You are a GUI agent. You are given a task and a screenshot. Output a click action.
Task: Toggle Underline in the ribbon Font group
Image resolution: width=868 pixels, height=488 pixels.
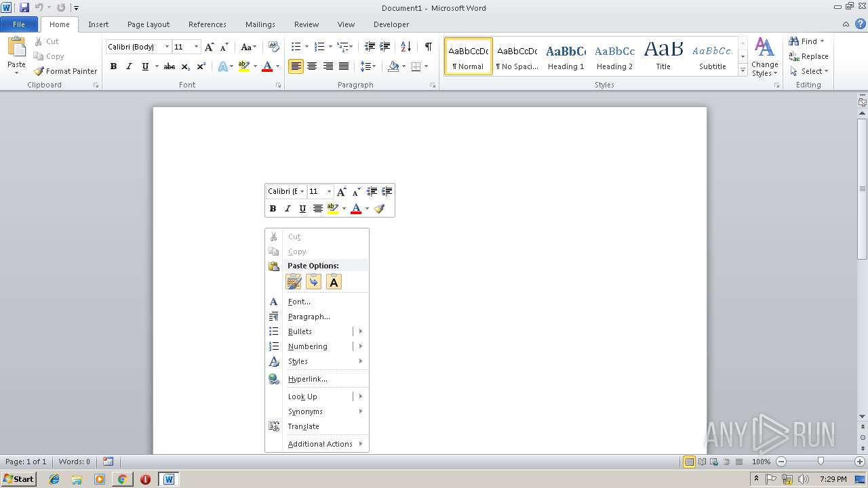[145, 66]
